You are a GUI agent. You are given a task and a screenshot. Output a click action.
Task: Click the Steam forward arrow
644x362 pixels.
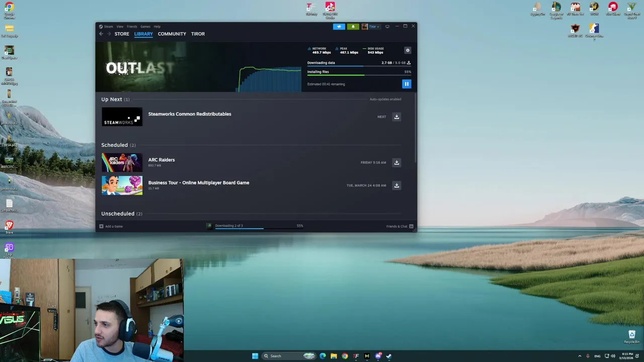pos(109,34)
